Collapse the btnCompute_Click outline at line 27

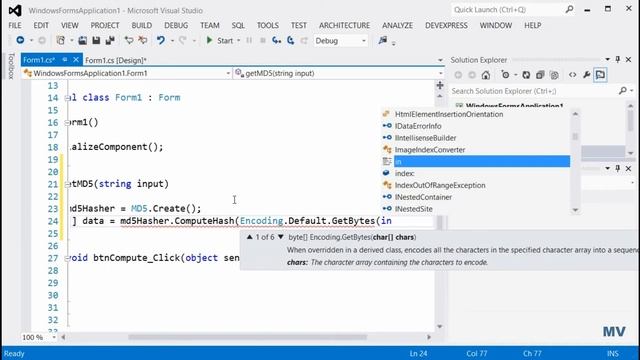click(67, 258)
